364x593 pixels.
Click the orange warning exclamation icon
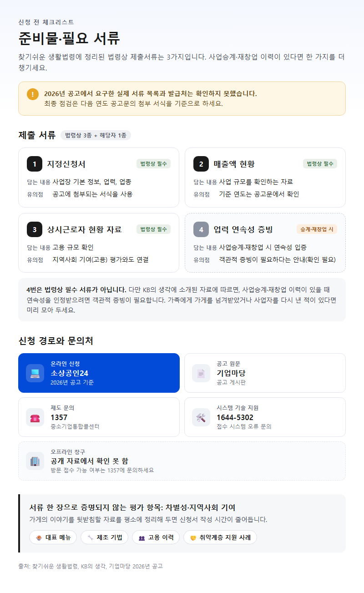[33, 94]
